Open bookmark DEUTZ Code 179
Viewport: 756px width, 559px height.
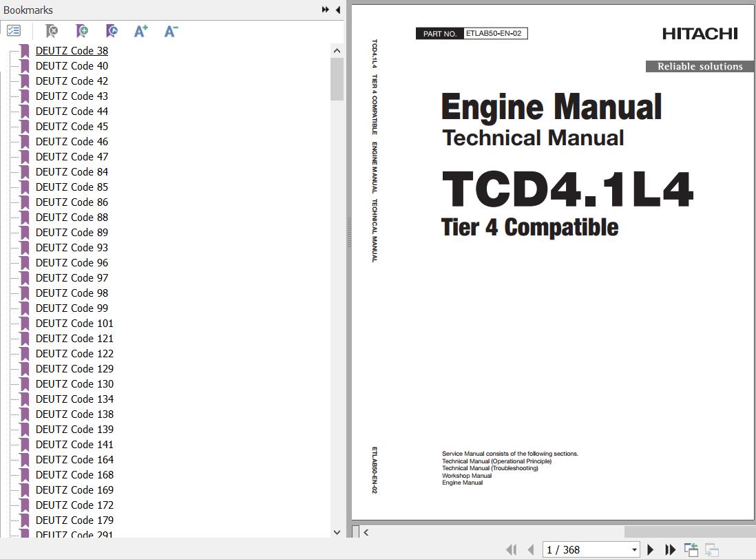(x=74, y=520)
